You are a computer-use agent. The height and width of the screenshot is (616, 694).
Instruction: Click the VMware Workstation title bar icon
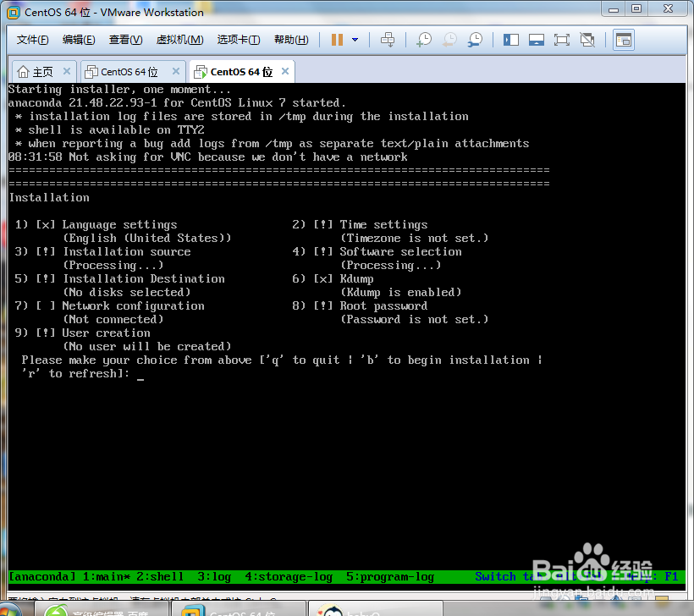pyautogui.click(x=14, y=13)
